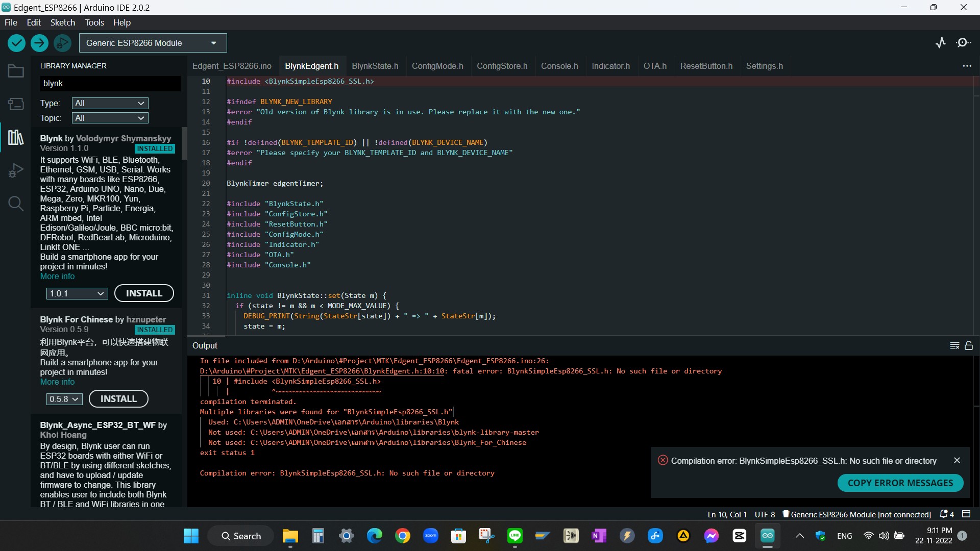
Task: Open the Sketchbook folder sidebar icon
Action: (x=16, y=71)
